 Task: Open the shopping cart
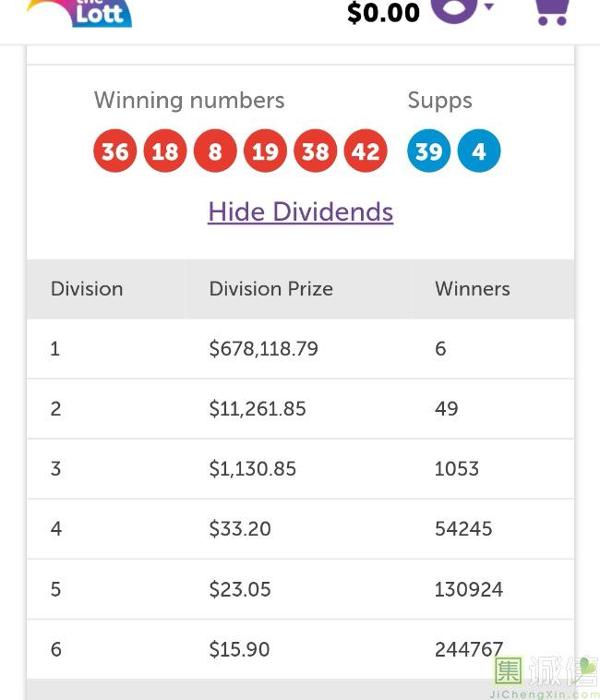pyautogui.click(x=551, y=10)
